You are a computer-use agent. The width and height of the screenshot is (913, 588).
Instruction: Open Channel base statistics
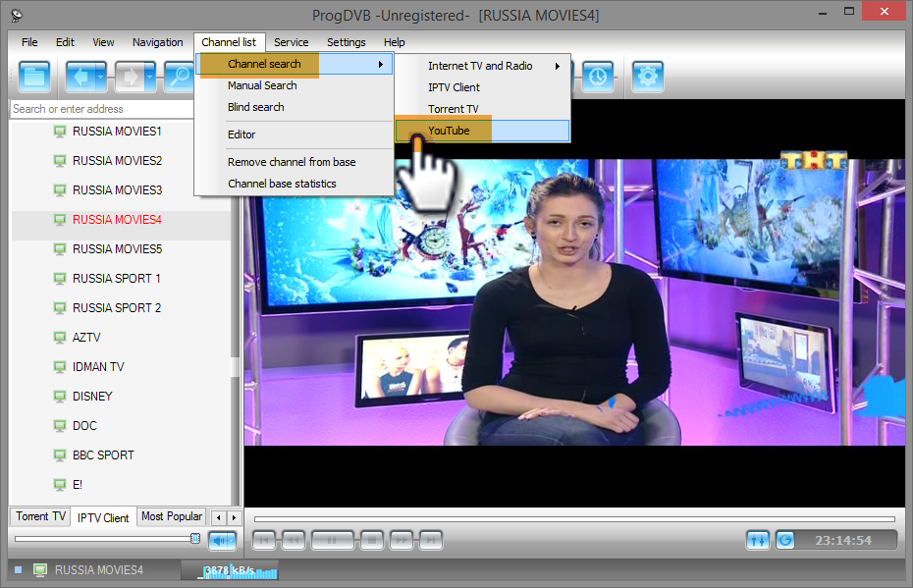click(x=295, y=184)
